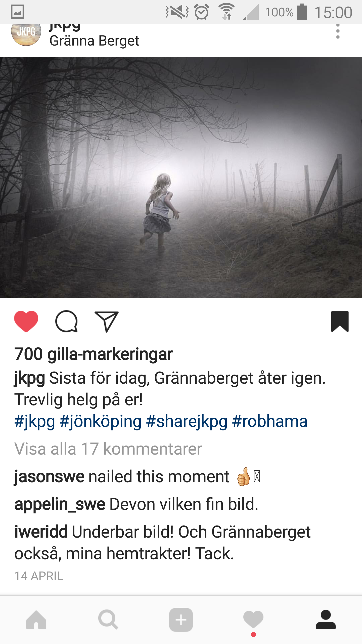Expand Visa alla 17 kommentarer
The image size is (362, 644).
click(108, 449)
